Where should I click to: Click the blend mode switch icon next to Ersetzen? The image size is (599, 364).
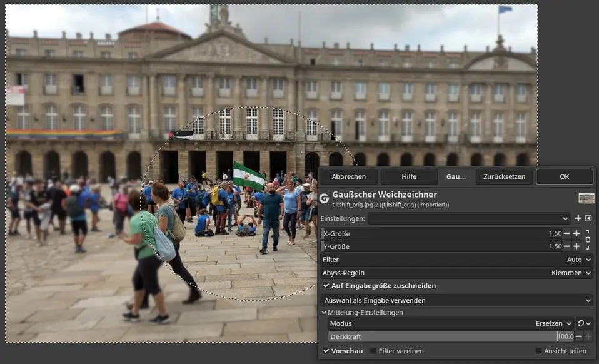[584, 323]
